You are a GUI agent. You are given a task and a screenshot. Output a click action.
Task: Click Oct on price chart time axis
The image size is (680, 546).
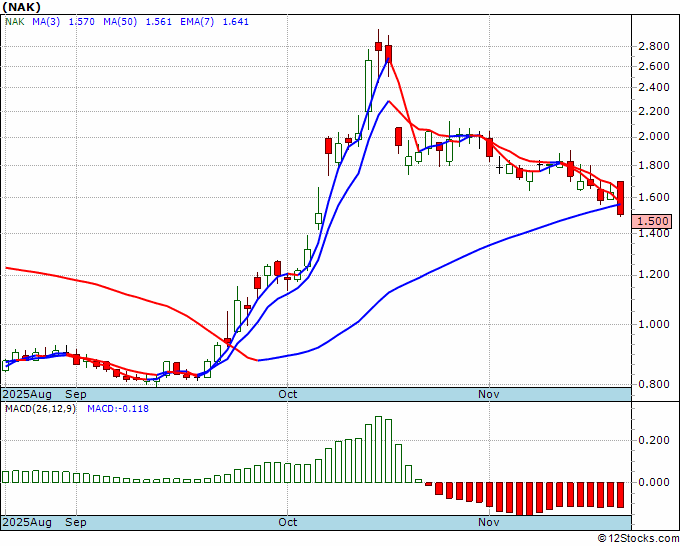click(288, 394)
